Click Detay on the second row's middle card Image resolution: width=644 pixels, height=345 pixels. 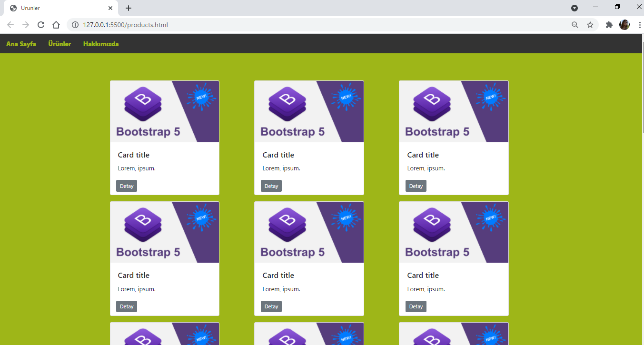click(x=271, y=306)
